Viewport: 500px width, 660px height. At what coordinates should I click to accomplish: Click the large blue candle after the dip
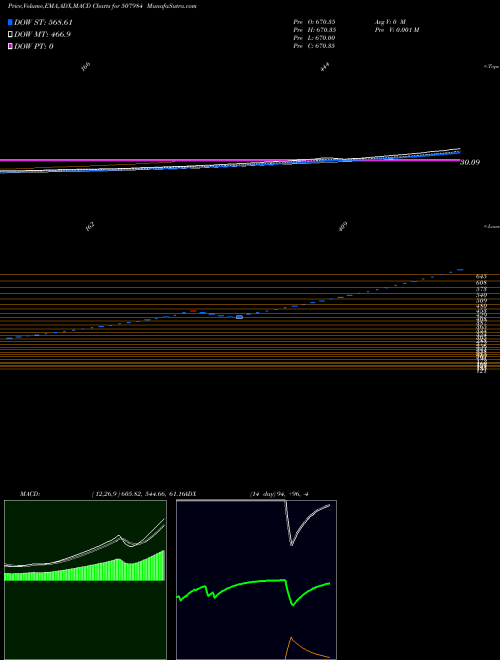[x=239, y=317]
